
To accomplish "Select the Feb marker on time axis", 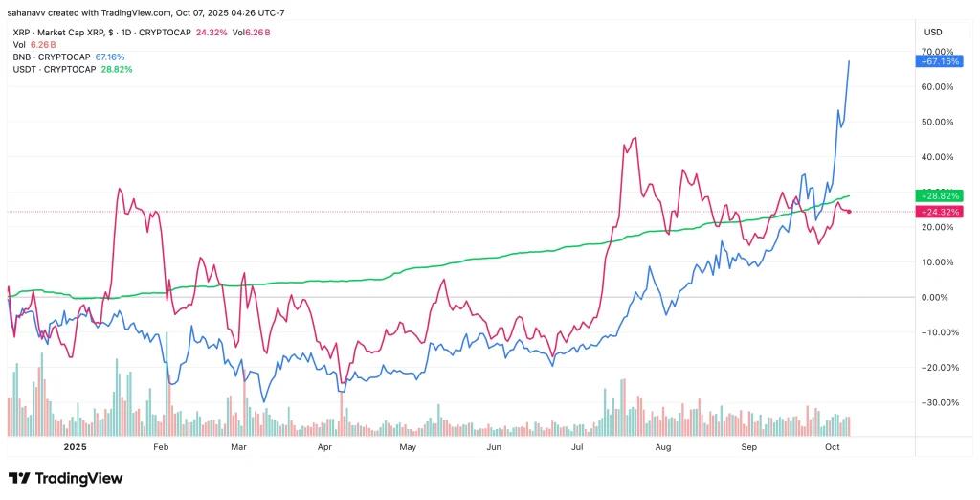I will pos(161,447).
